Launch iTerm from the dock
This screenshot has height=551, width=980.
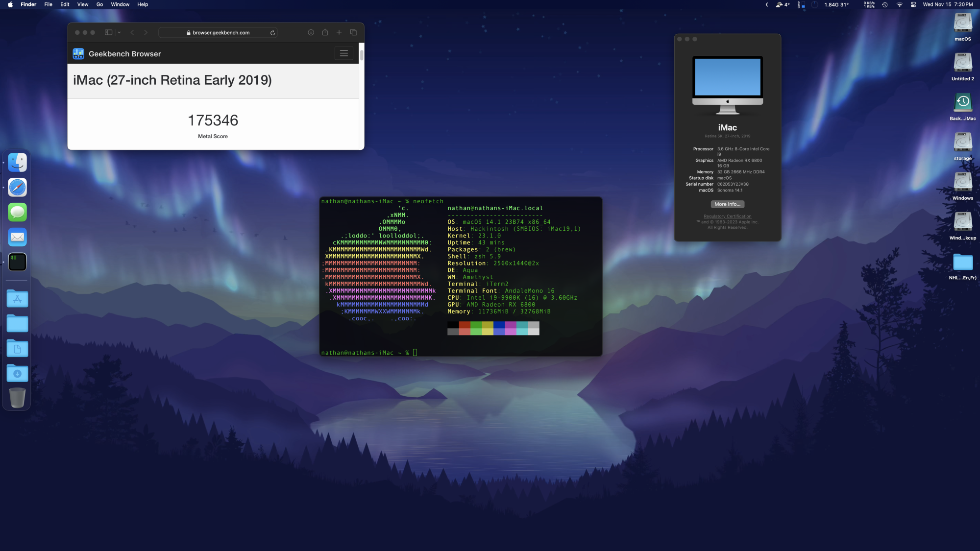coord(17,262)
